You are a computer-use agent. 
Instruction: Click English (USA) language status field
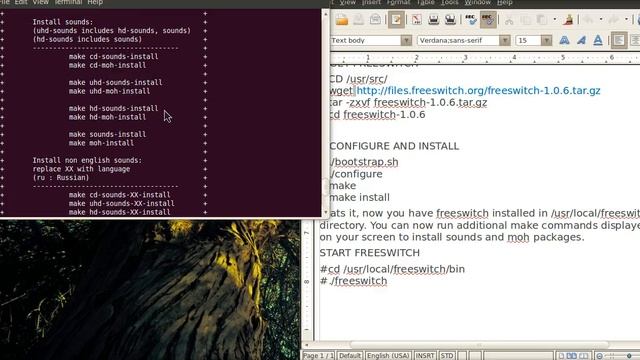point(388,356)
